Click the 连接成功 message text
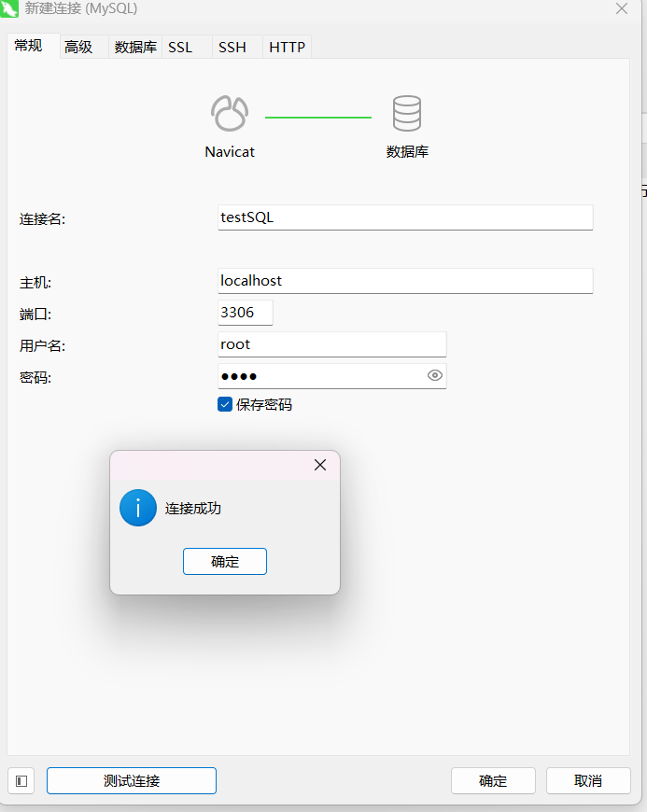The image size is (647, 812). pyautogui.click(x=193, y=509)
